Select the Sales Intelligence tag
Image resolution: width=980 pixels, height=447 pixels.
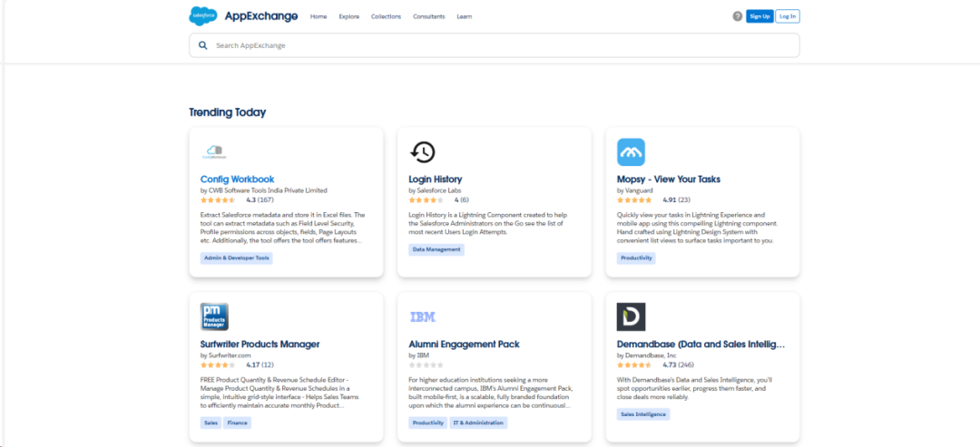click(x=643, y=414)
